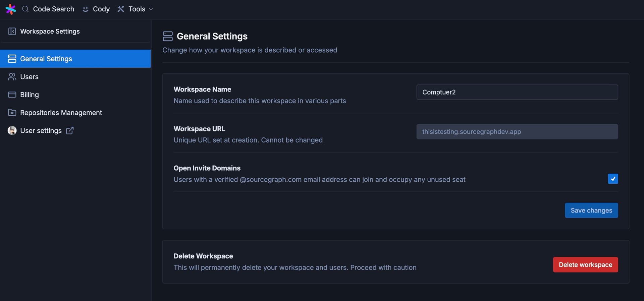This screenshot has width=644, height=301.
Task: Open the Tools menu
Action: (x=136, y=9)
